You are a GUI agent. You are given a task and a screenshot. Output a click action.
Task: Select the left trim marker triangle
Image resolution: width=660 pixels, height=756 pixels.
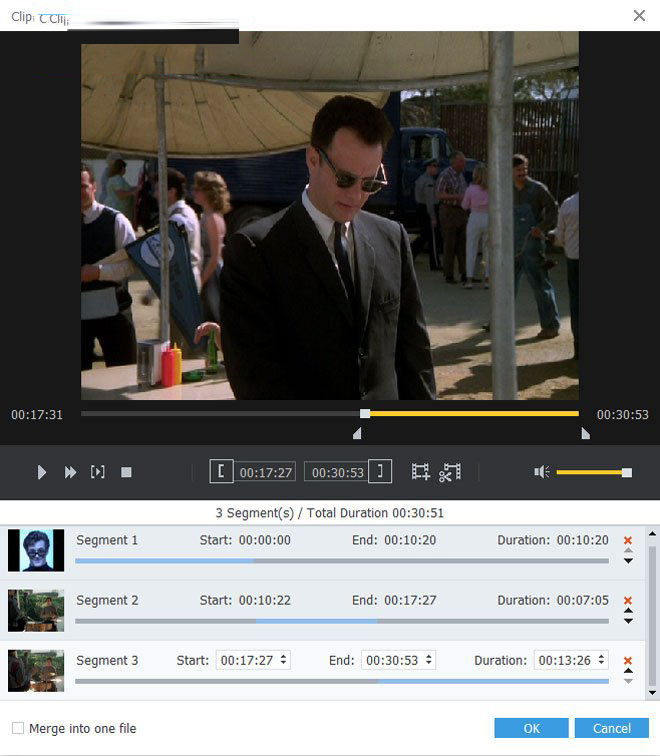pyautogui.click(x=357, y=434)
